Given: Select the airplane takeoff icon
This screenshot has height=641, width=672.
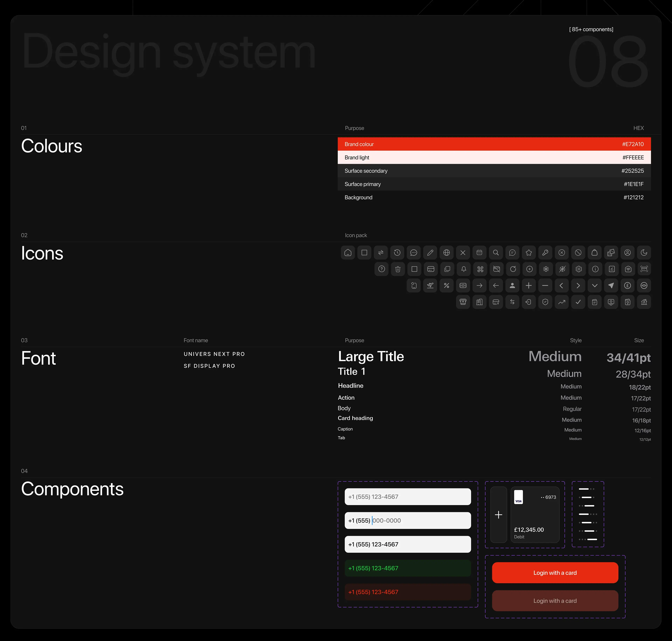Looking at the screenshot, I should point(430,286).
